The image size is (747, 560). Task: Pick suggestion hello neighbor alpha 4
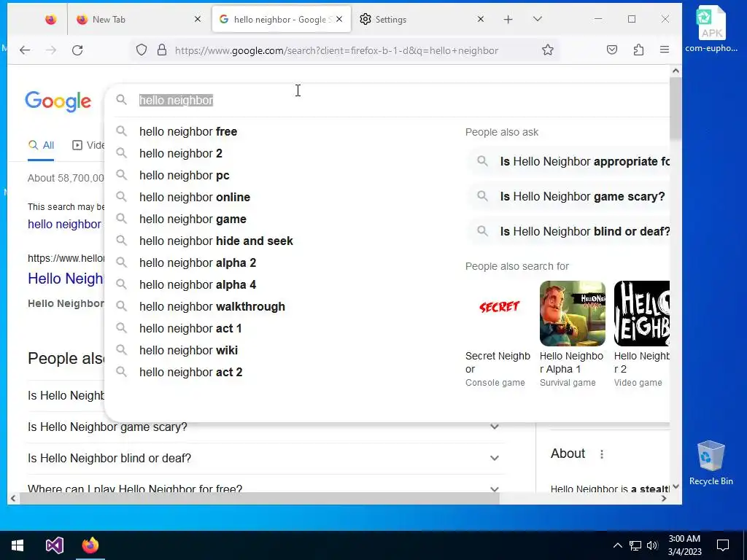pos(198,285)
